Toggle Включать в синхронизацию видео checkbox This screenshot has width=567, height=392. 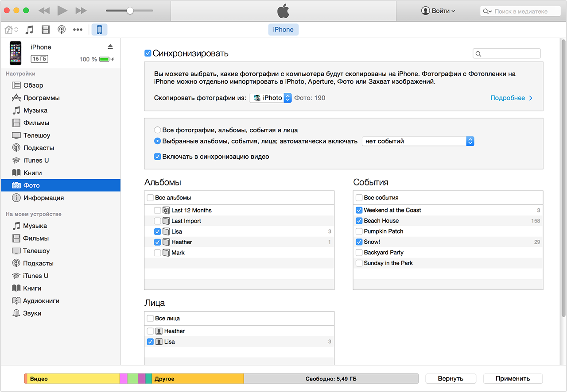(157, 157)
